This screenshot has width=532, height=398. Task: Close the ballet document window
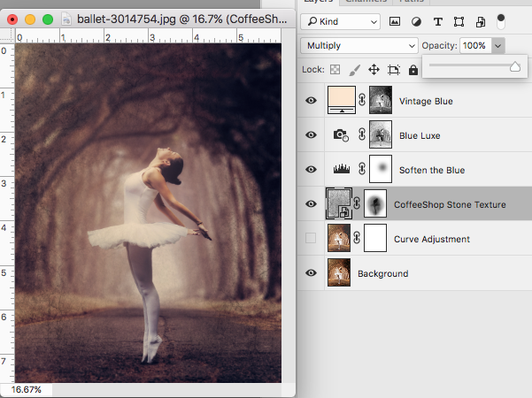pyautogui.click(x=12, y=19)
